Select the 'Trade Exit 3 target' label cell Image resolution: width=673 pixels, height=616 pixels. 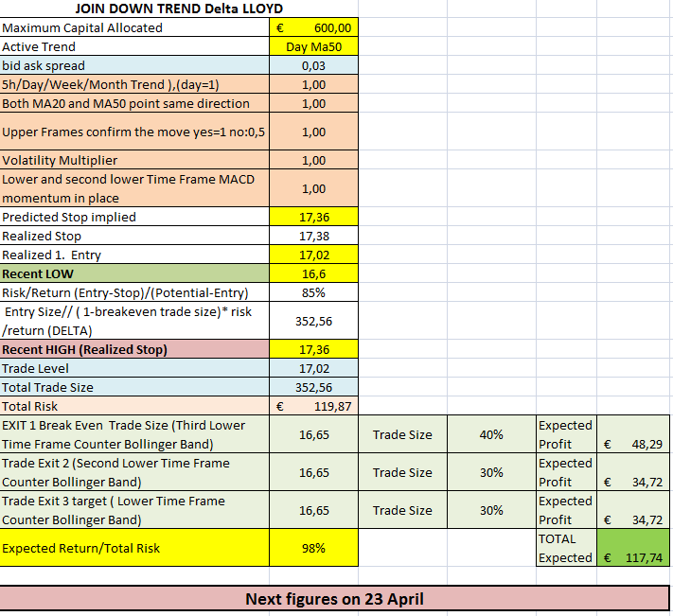[134, 510]
